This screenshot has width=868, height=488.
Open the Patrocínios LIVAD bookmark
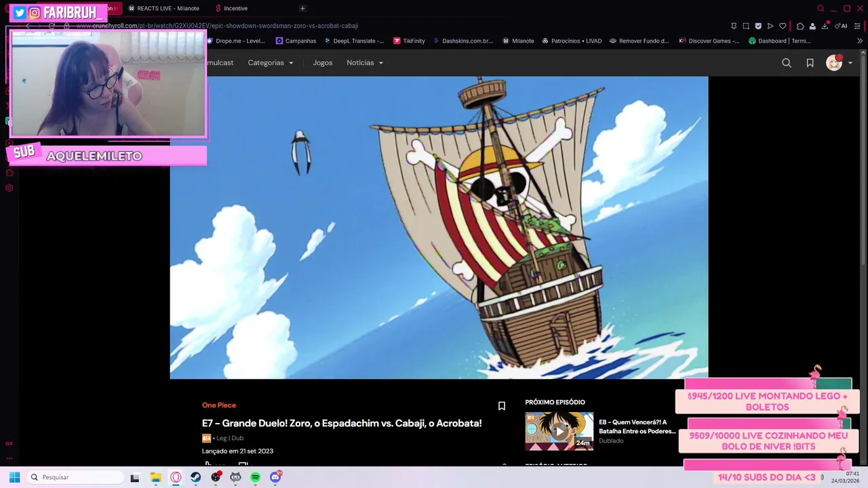[572, 41]
